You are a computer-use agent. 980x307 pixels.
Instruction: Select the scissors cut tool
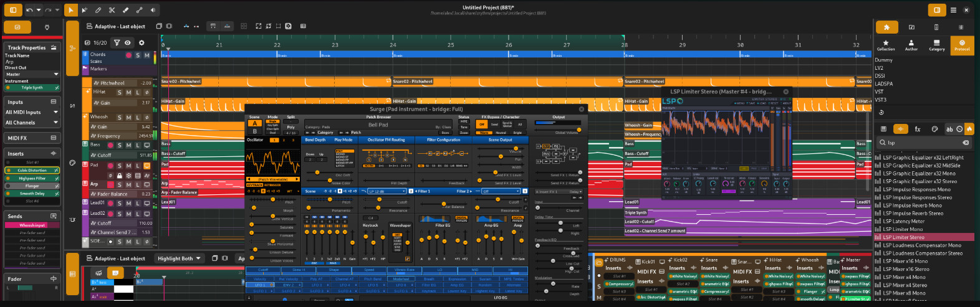(x=112, y=10)
